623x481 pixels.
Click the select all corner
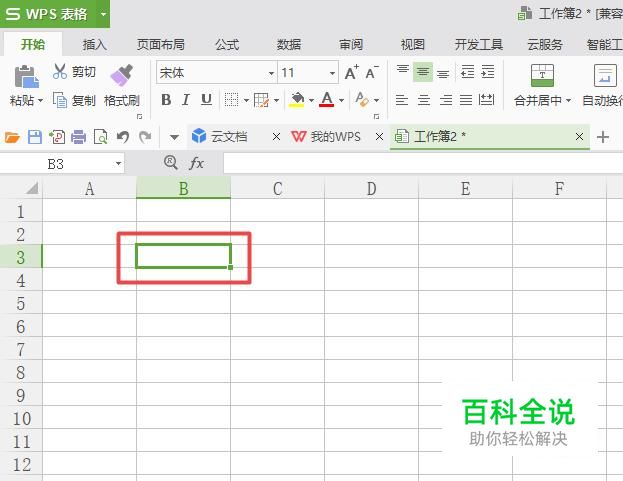tap(32, 187)
